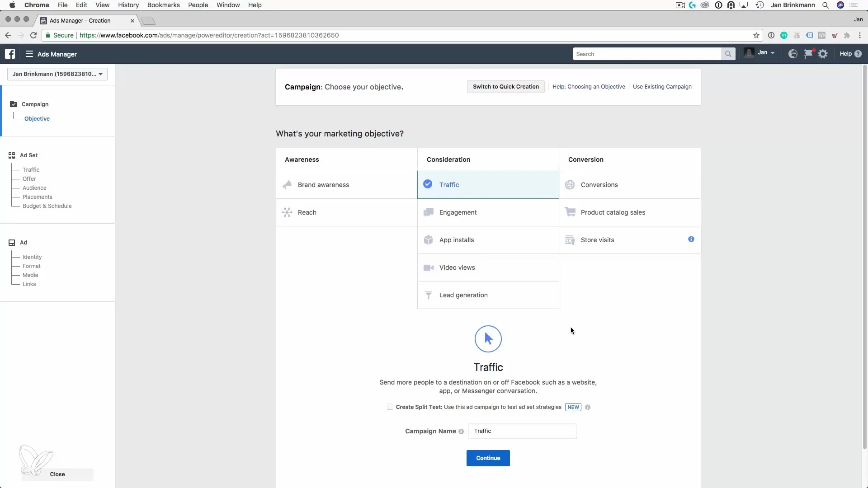The image size is (868, 488).
Task: Select the App installs objective
Action: click(488, 240)
